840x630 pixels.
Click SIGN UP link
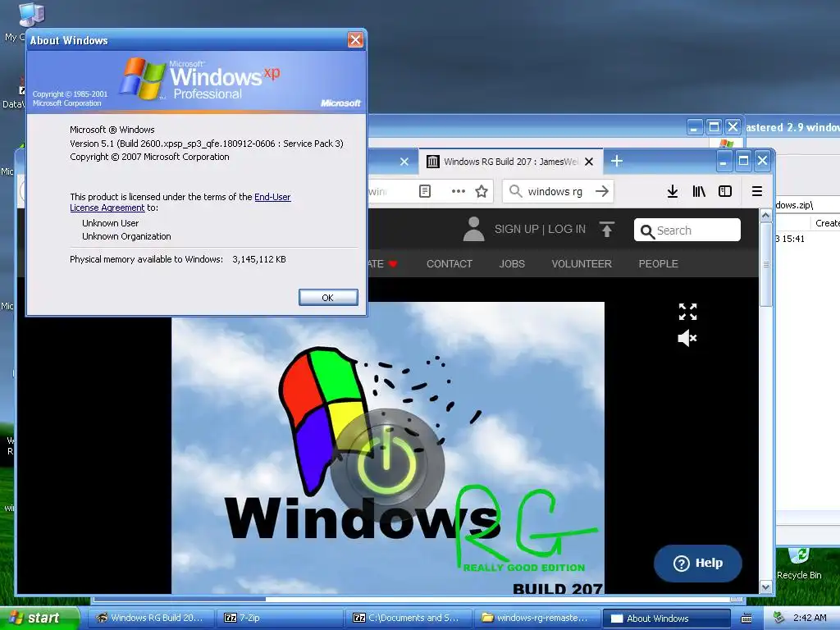click(517, 230)
